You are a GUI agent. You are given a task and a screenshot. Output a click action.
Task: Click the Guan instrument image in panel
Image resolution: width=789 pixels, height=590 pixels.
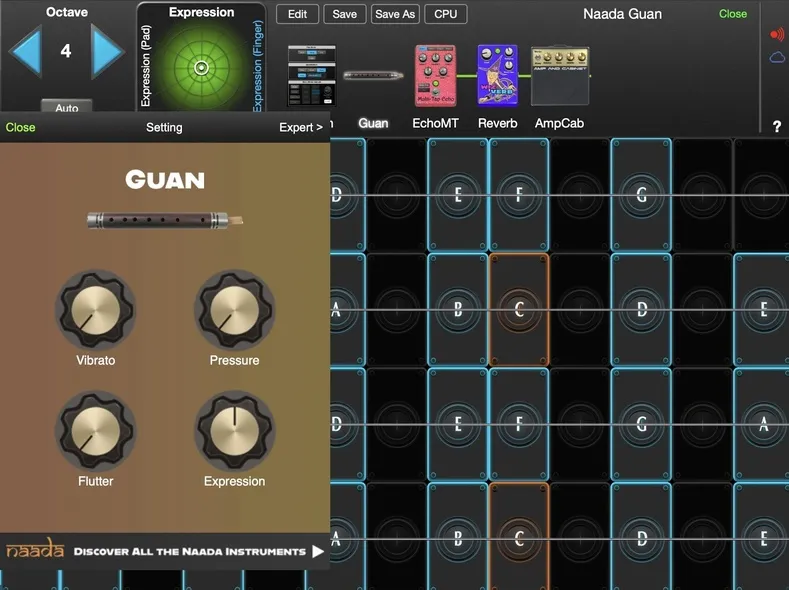click(x=165, y=220)
